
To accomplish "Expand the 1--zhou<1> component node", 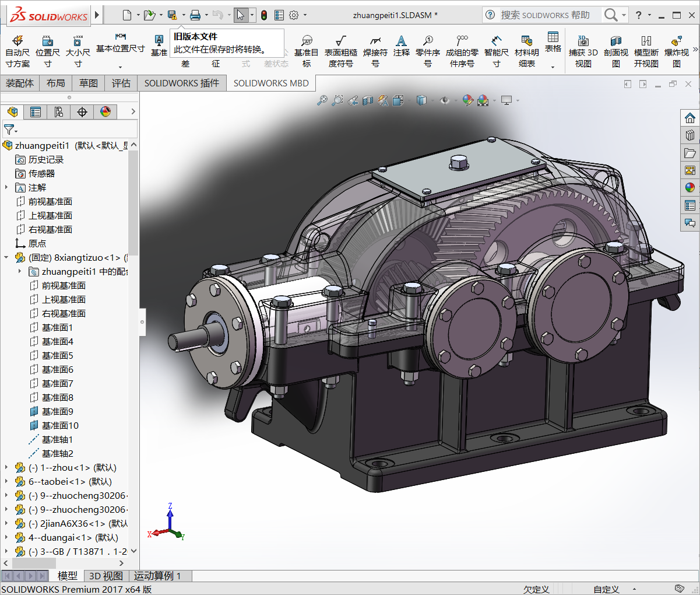I will 6,467.
